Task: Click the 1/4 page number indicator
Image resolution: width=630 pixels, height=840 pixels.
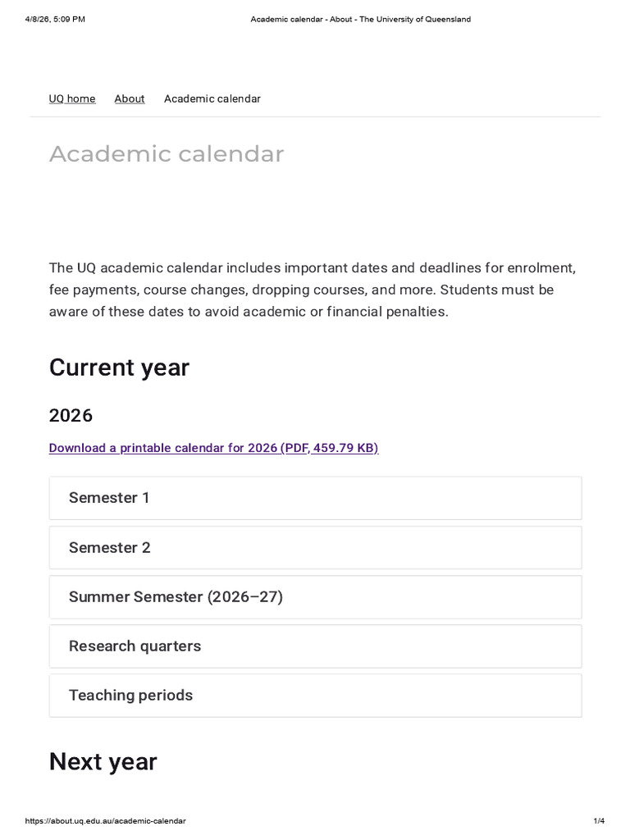Action: (598, 821)
